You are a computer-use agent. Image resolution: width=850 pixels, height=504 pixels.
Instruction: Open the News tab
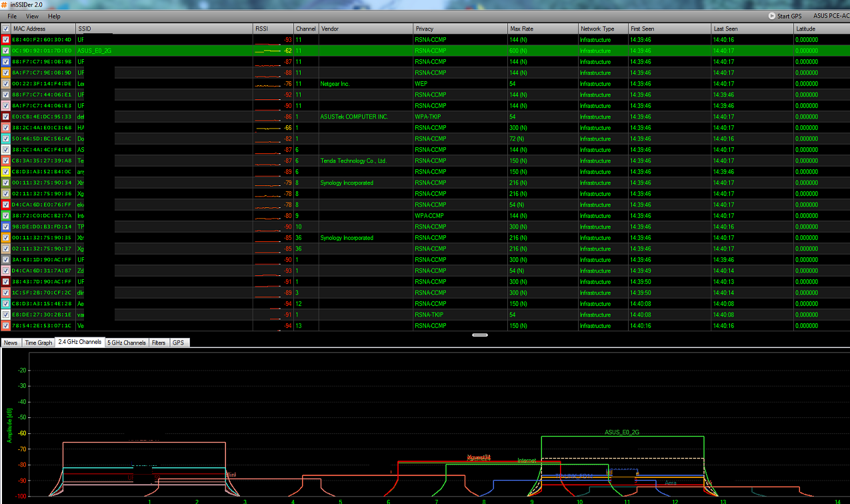pos(11,343)
